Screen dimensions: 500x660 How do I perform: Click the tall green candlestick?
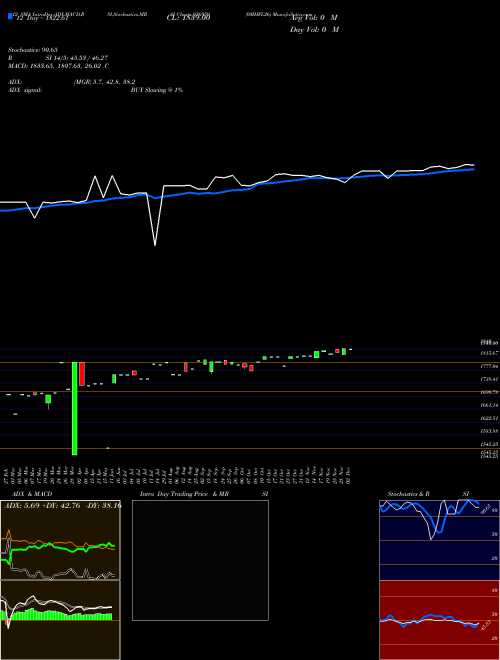74,408
